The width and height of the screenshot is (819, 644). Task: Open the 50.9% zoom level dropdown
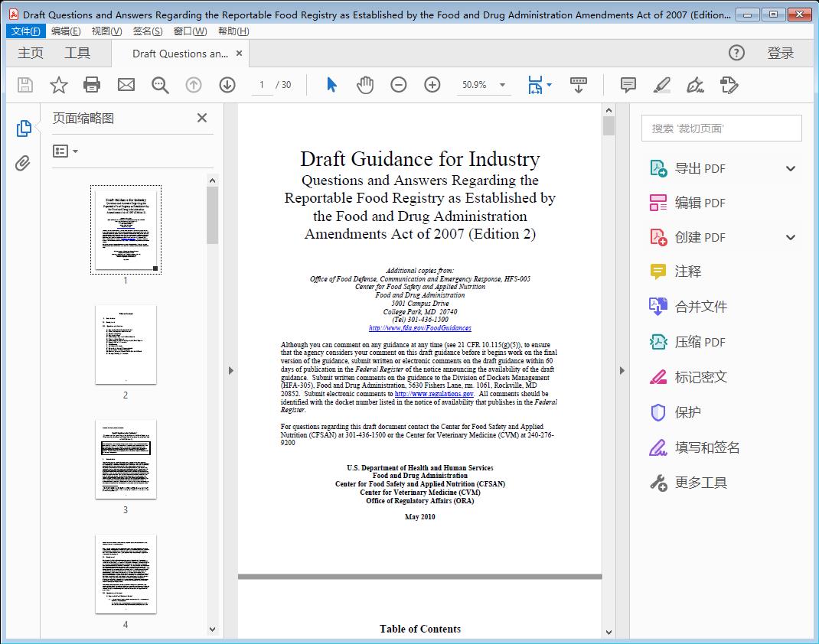coord(484,85)
